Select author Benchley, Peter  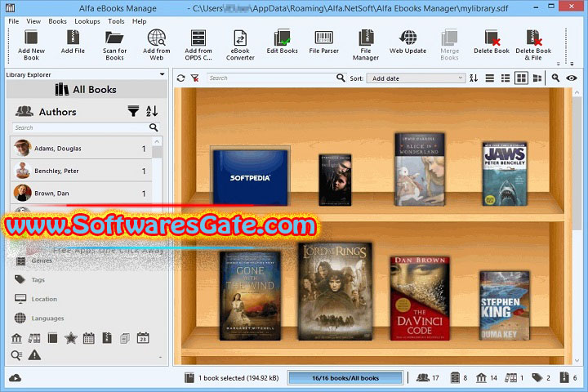tap(81, 171)
